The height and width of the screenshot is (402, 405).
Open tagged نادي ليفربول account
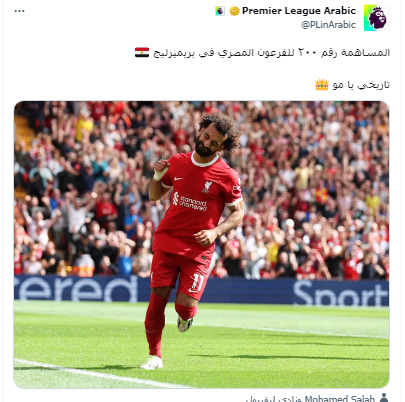[274, 399]
